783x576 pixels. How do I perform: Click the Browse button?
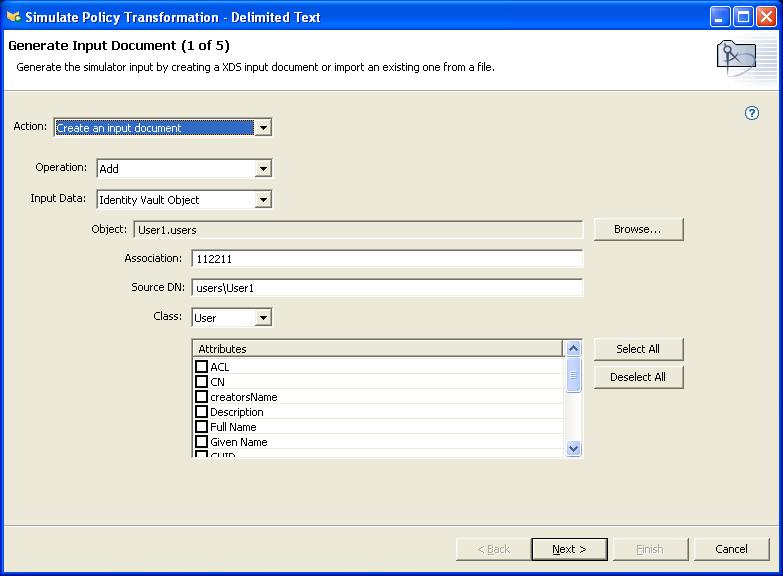[x=638, y=229]
